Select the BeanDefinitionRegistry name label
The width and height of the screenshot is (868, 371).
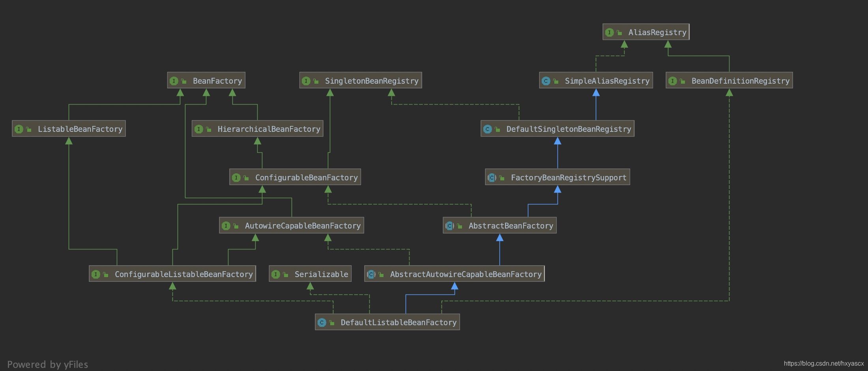pos(741,81)
